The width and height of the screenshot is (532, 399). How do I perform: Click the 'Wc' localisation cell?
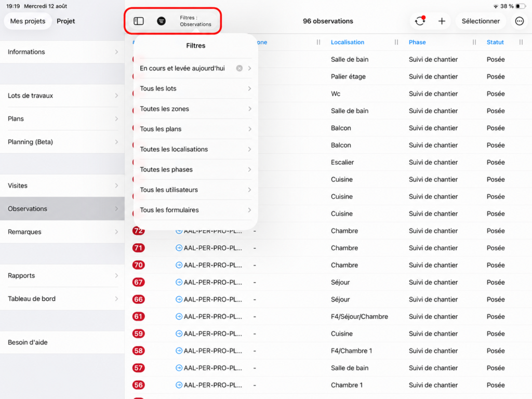(x=336, y=94)
